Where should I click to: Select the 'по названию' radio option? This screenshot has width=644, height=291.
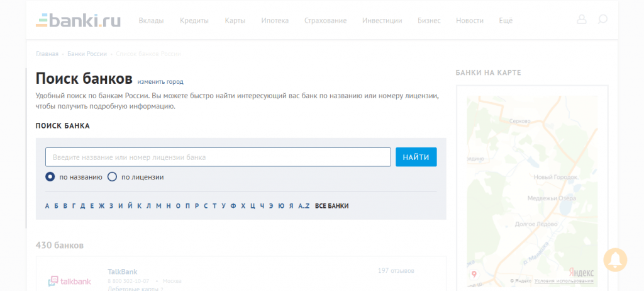(x=50, y=177)
